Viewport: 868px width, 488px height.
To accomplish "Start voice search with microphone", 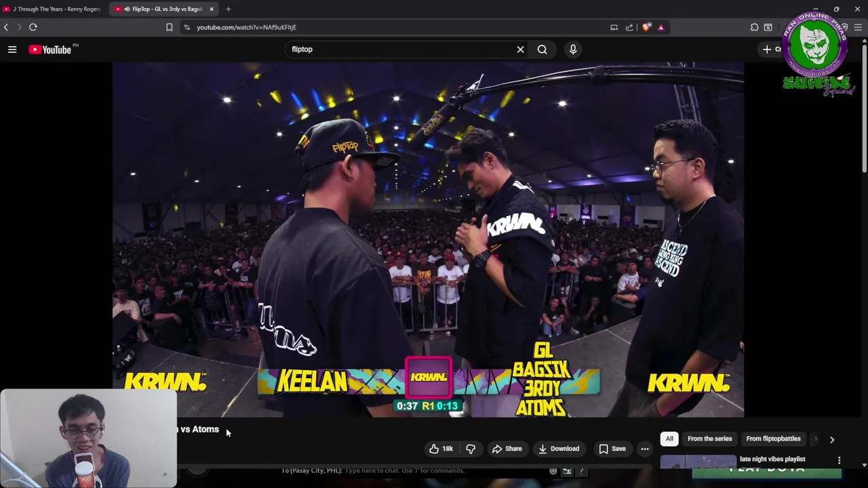I will click(x=573, y=49).
